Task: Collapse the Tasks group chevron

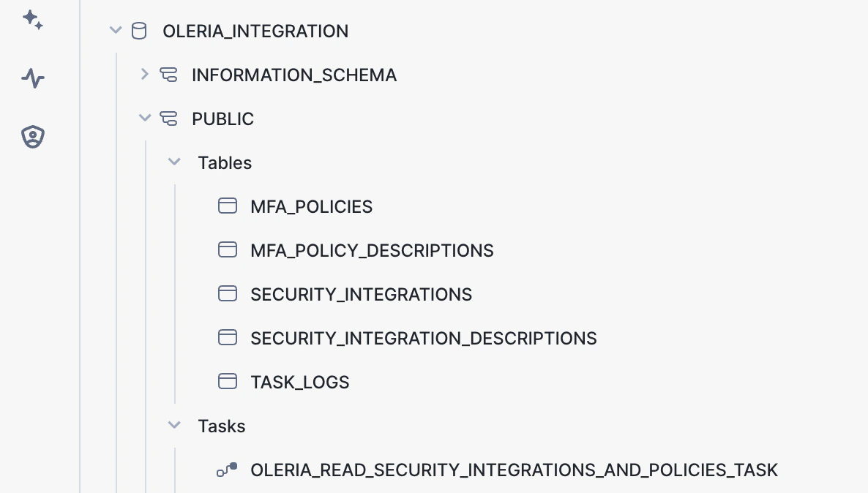Action: [174, 425]
